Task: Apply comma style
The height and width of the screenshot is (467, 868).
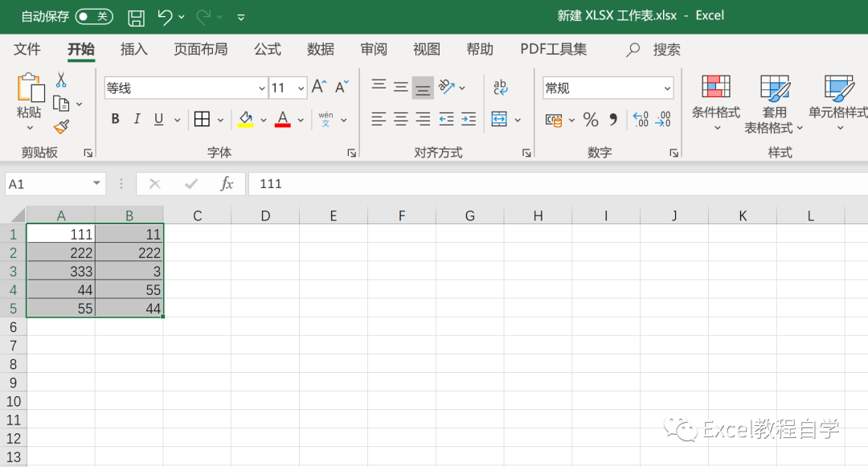Action: [613, 119]
